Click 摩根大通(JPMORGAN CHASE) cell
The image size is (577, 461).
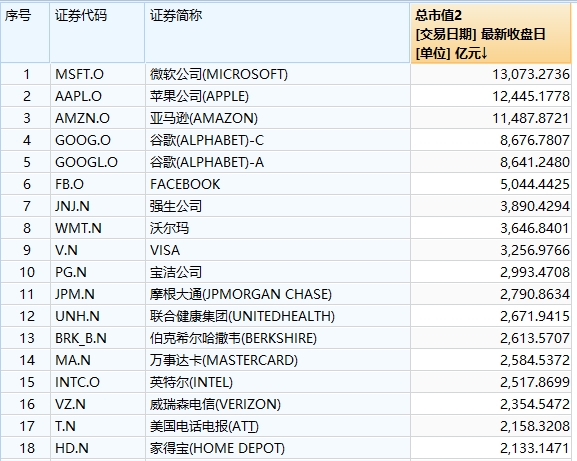pos(277,294)
